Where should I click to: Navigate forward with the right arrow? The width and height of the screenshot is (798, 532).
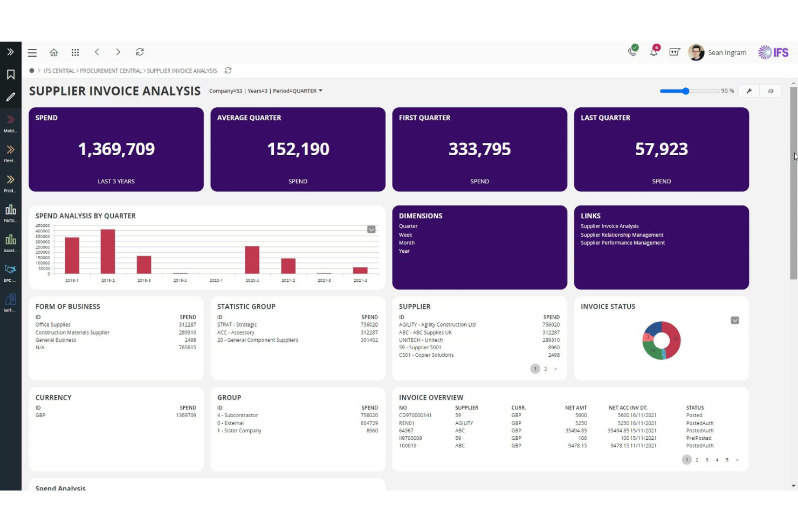coord(118,52)
